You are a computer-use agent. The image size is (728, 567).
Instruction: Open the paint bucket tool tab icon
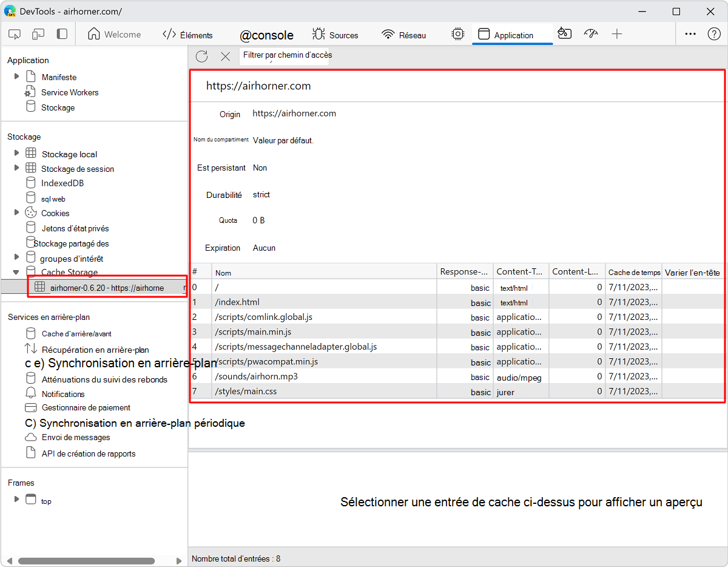565,34
